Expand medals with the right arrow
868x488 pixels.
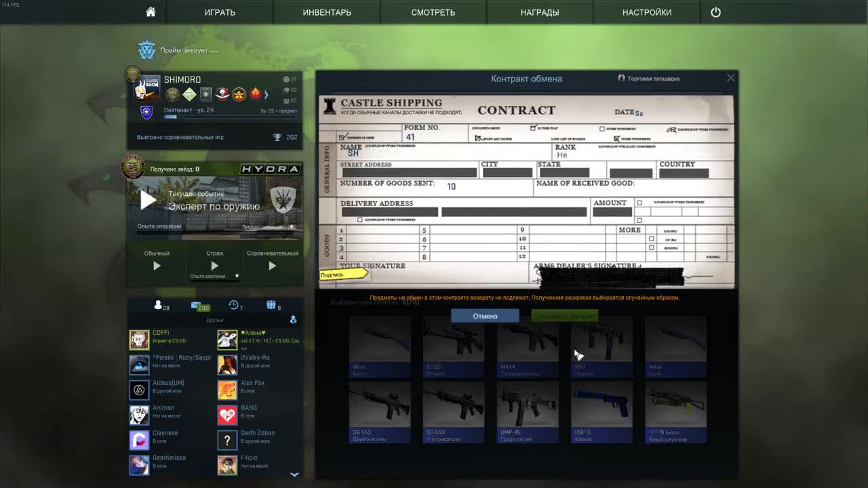(267, 94)
